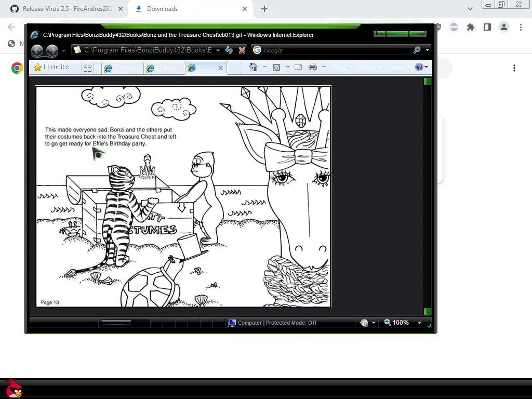
Task: Expand the dropdown beside the privacy icon
Action: tap(374, 323)
